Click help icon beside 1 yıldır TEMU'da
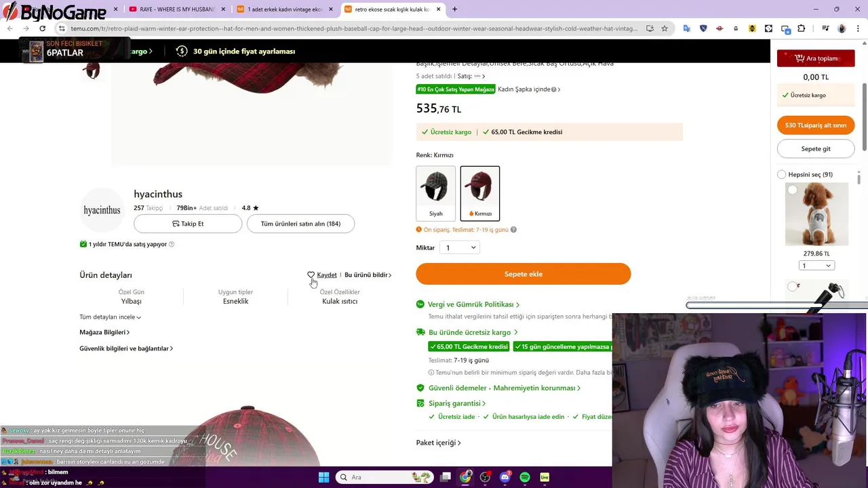The width and height of the screenshot is (868, 488). [x=172, y=244]
